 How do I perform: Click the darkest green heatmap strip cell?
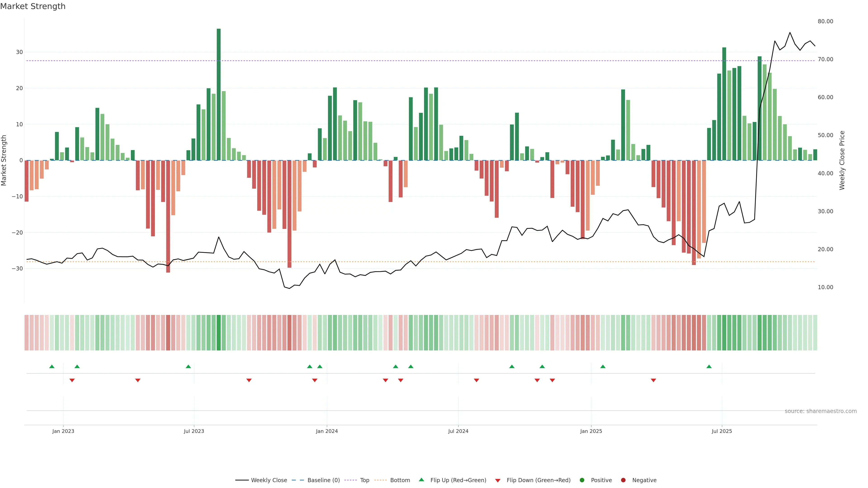(x=219, y=332)
